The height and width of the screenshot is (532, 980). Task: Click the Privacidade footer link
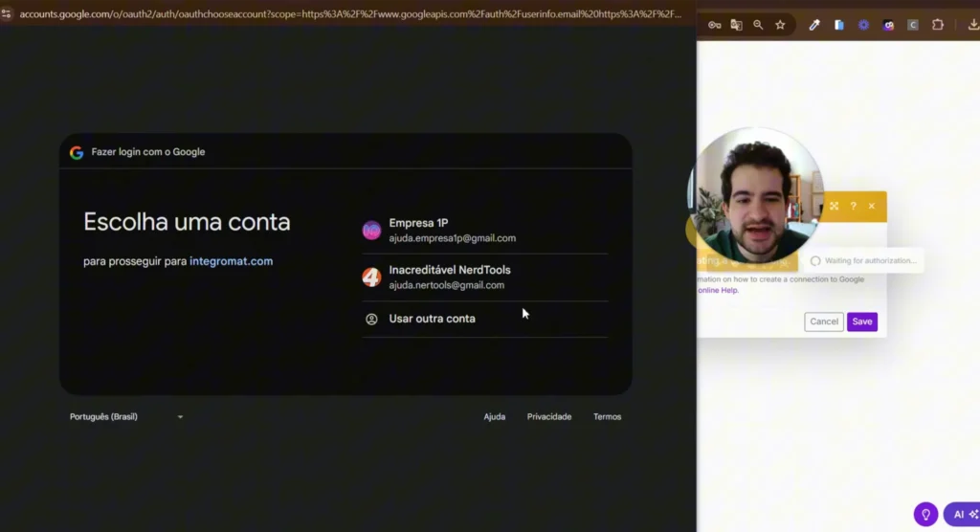(548, 416)
